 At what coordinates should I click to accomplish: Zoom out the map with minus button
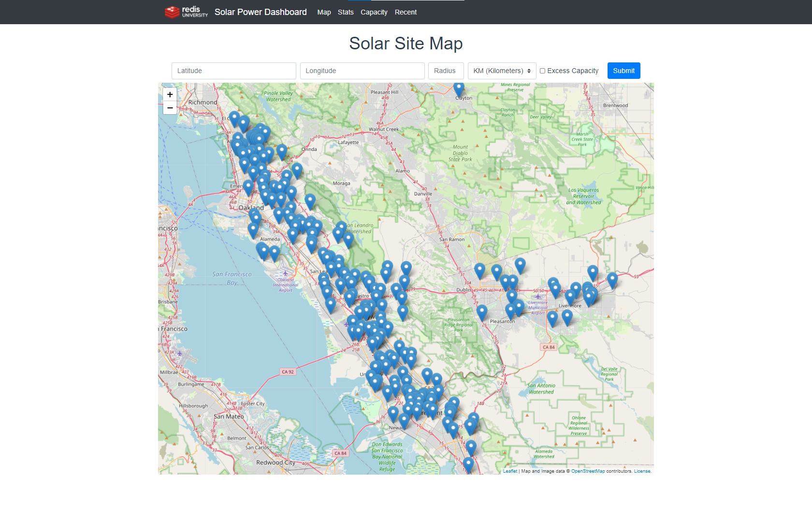[x=170, y=108]
